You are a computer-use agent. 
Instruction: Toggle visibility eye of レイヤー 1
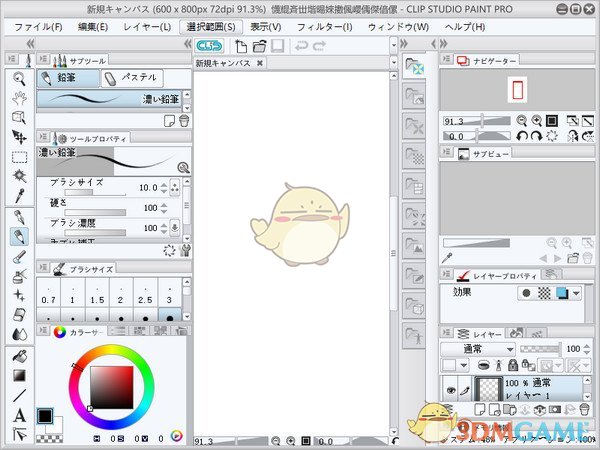[451, 390]
